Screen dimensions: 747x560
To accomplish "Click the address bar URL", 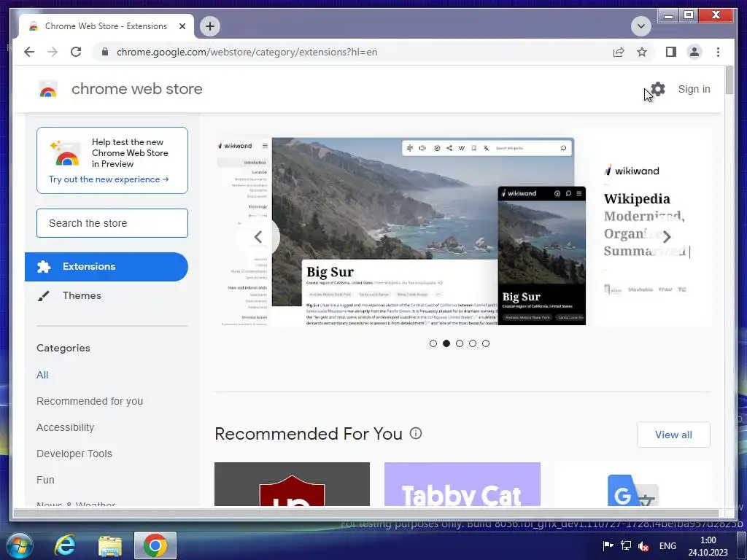I will (247, 52).
